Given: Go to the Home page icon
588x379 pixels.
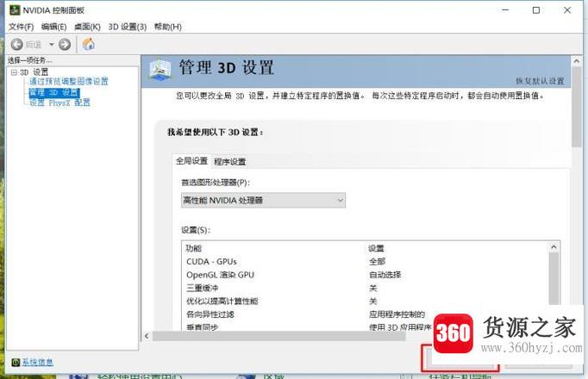Looking at the screenshot, I should click(x=89, y=44).
